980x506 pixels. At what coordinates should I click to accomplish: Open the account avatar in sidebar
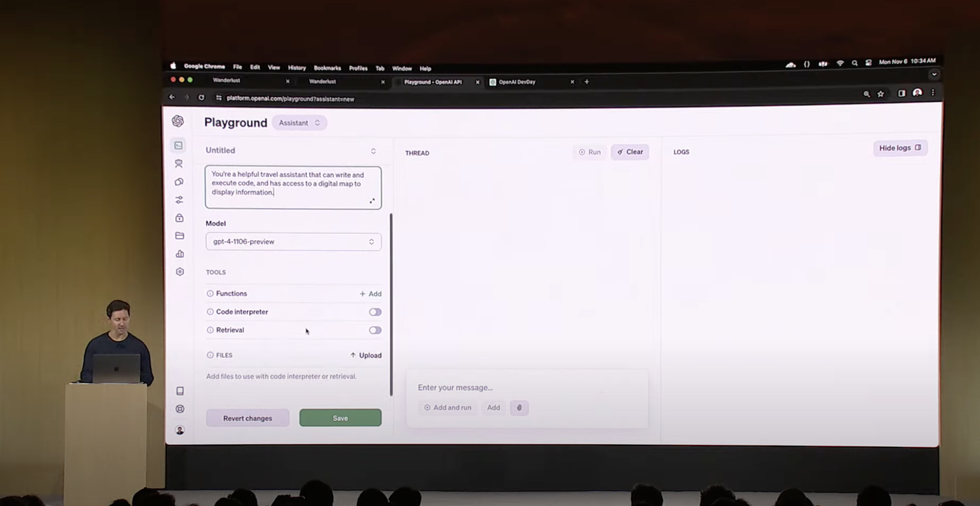180,430
